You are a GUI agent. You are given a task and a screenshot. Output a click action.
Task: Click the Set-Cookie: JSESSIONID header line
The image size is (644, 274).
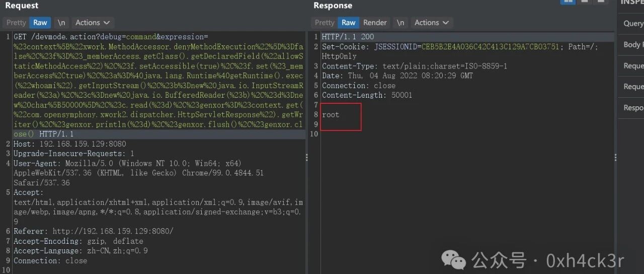coord(460,46)
